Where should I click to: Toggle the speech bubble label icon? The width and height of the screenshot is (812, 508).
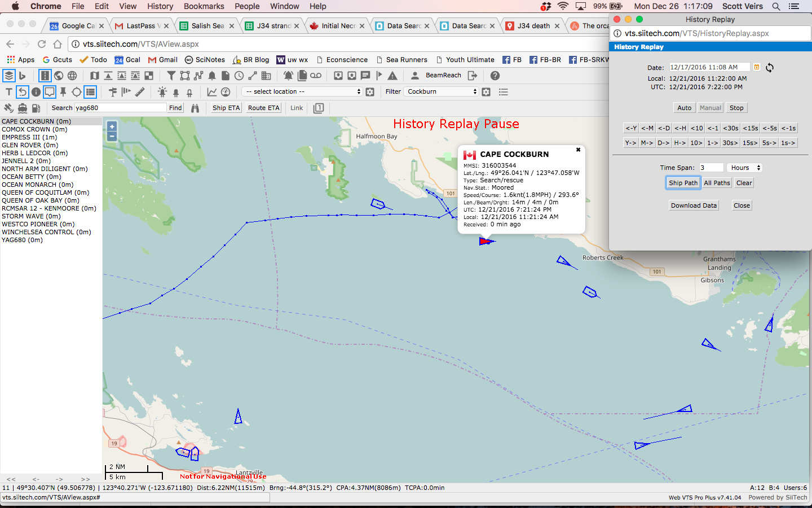point(50,91)
